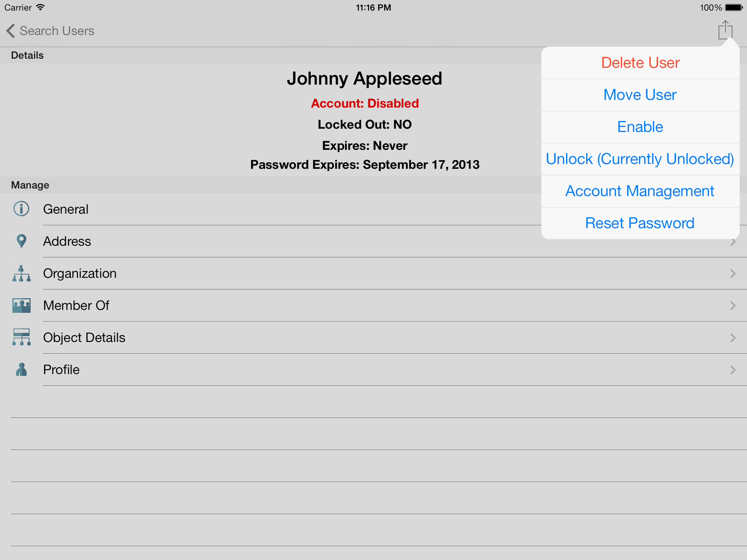Select Move User menu option
747x560 pixels.
click(x=640, y=95)
